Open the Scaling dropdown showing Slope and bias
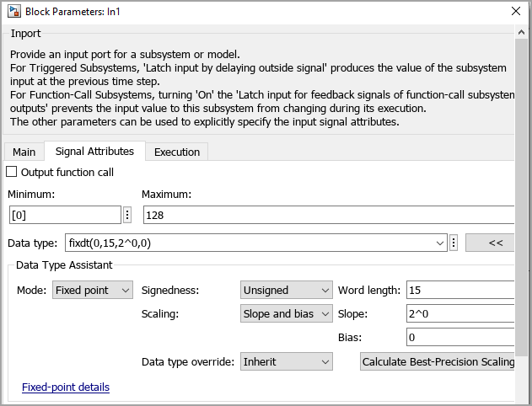The height and width of the screenshot is (406, 532). click(x=287, y=314)
